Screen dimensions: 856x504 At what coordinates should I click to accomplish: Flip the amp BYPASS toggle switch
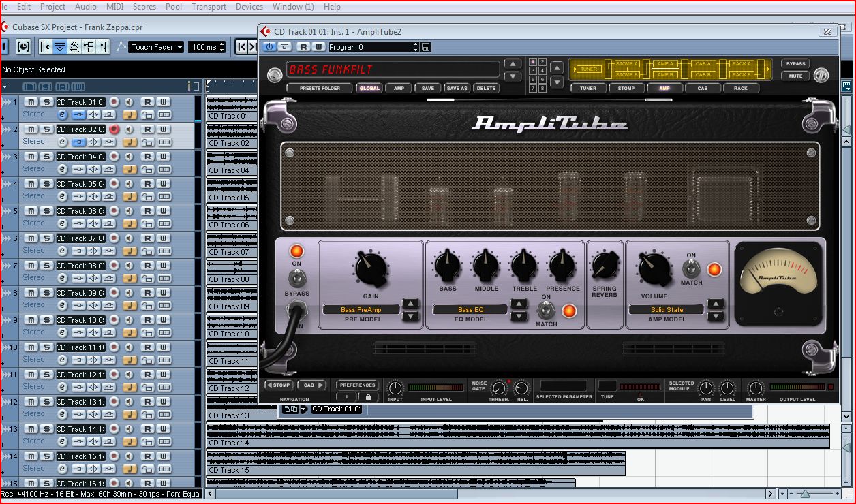click(x=296, y=278)
